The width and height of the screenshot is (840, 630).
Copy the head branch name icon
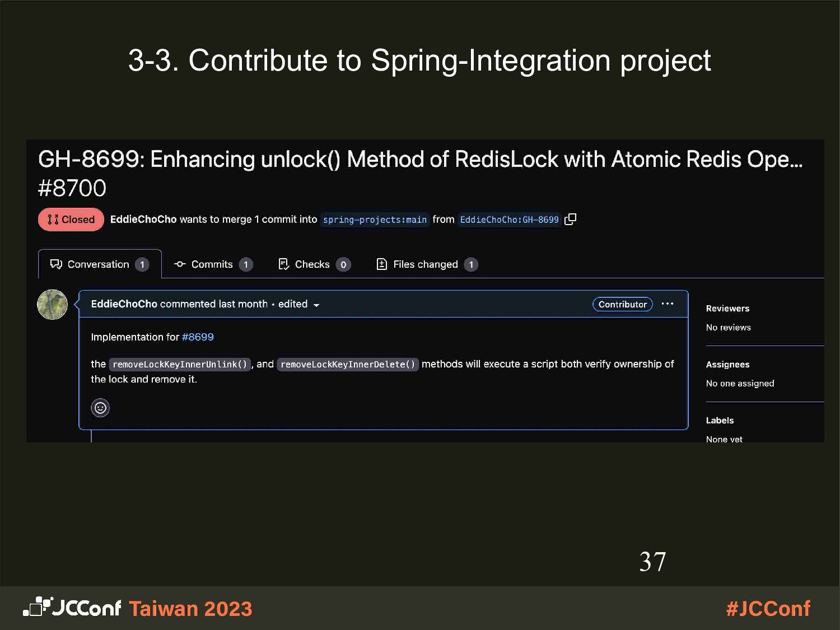point(570,219)
